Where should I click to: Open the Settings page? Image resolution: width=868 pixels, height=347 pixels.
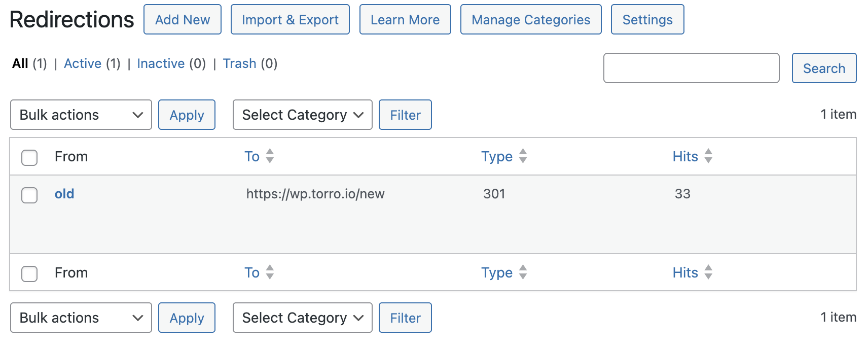pyautogui.click(x=647, y=19)
